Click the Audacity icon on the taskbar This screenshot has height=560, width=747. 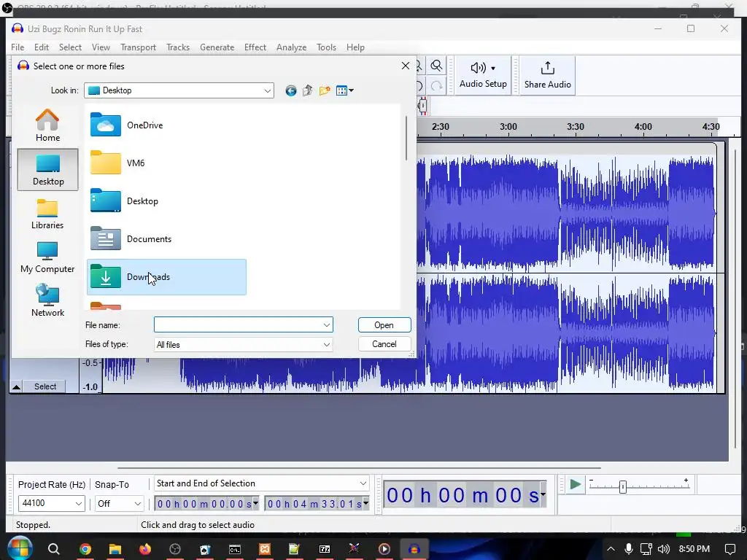pyautogui.click(x=414, y=549)
